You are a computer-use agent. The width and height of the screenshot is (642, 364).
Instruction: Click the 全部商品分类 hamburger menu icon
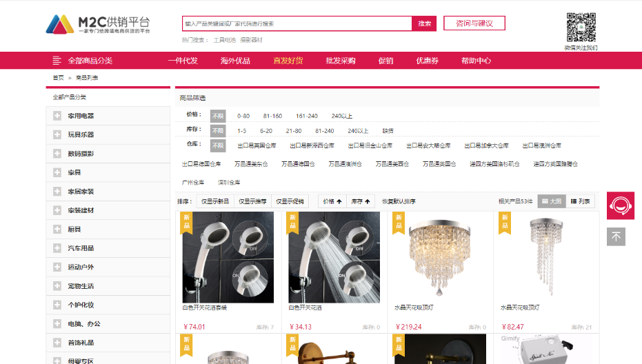pyautogui.click(x=57, y=61)
